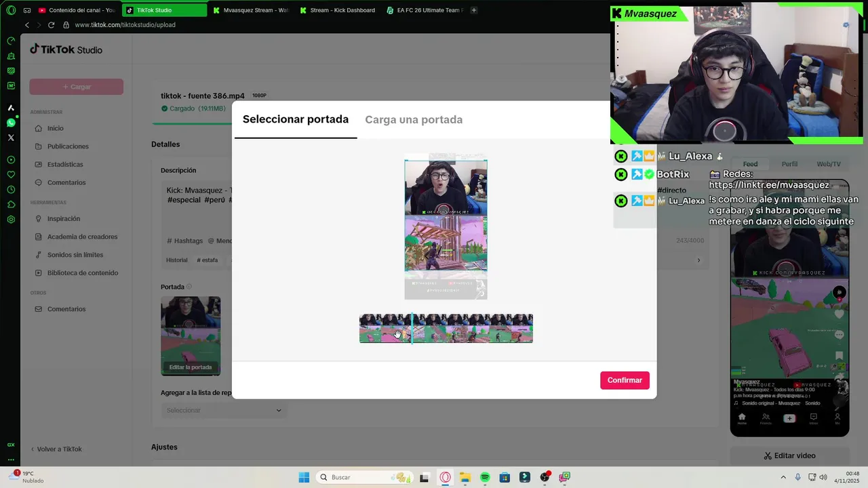The width and height of the screenshot is (868, 488).
Task: Open GX Control speedometer in sidebar
Action: (x=11, y=41)
